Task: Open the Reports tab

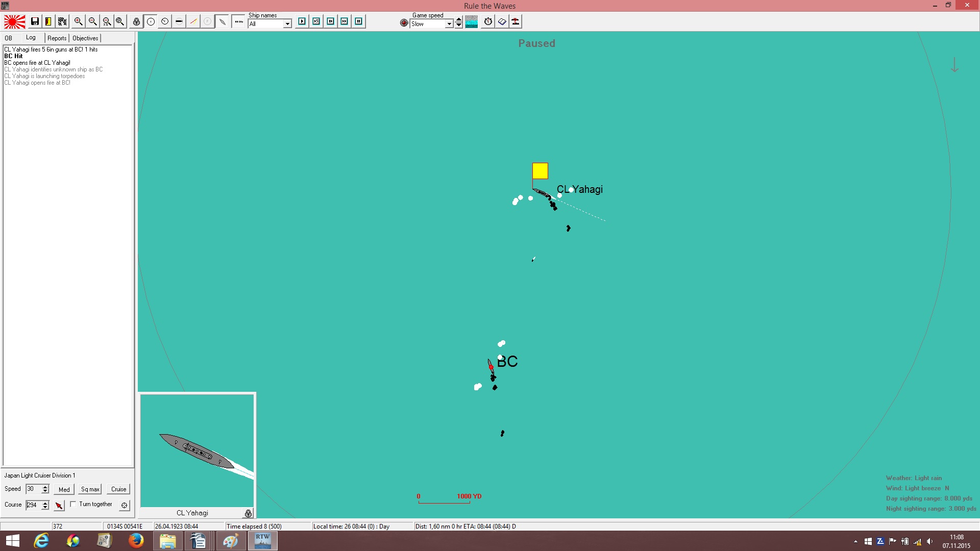Action: pos(57,38)
